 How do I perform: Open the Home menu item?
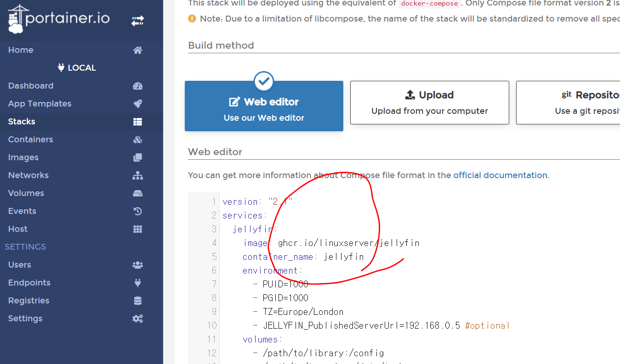[x=81, y=50]
